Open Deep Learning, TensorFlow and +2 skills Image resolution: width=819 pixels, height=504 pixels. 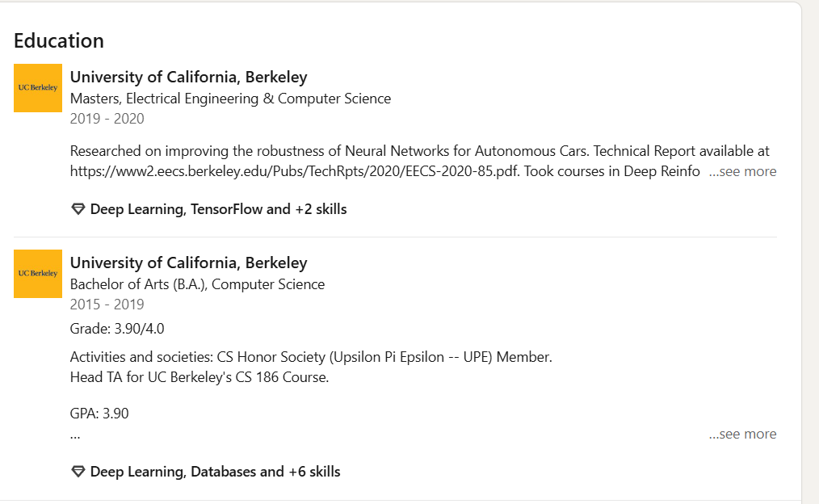[x=218, y=209]
